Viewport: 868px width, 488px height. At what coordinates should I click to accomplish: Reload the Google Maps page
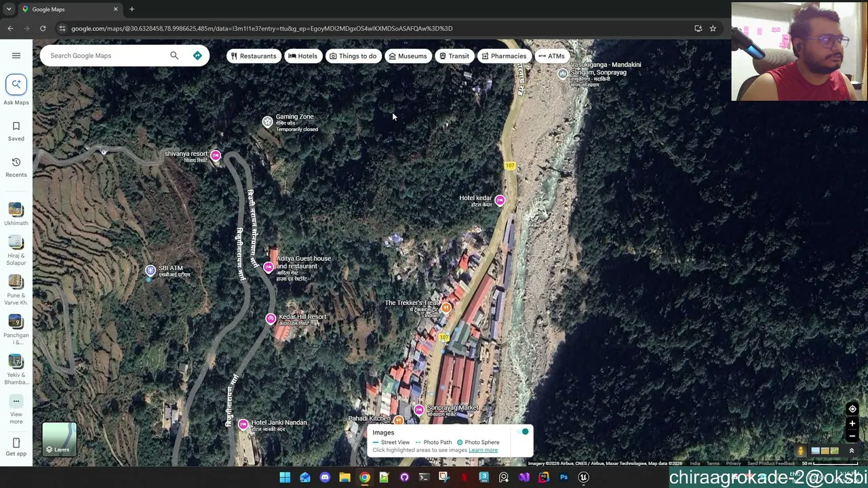[43, 28]
